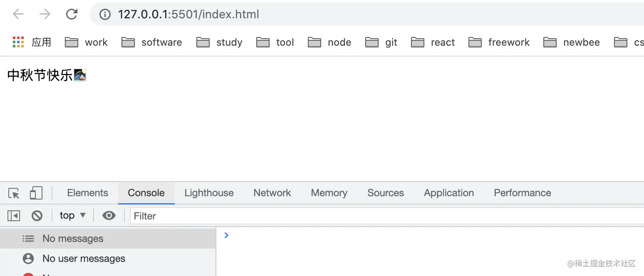
Task: Go back using the browser back arrow
Action: [18, 14]
